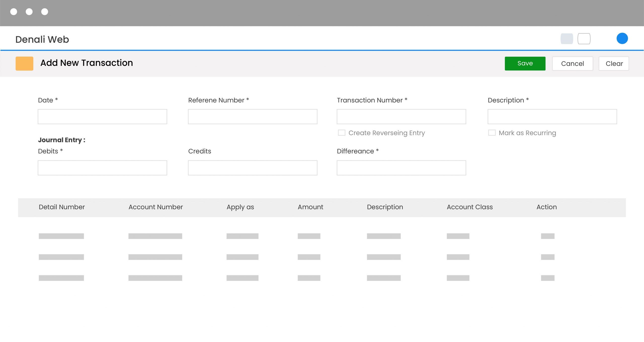Click the Denali Web logo text
Image resolution: width=644 pixels, height=342 pixels.
(x=42, y=39)
